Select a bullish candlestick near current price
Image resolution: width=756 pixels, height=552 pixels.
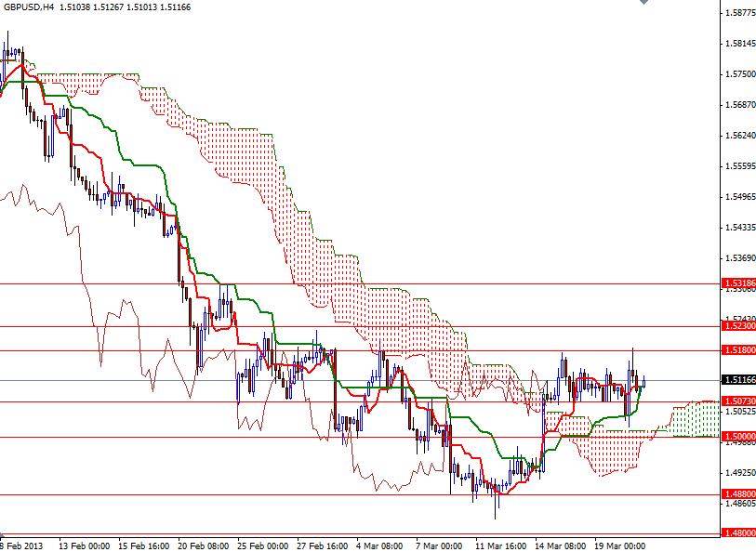(642, 381)
